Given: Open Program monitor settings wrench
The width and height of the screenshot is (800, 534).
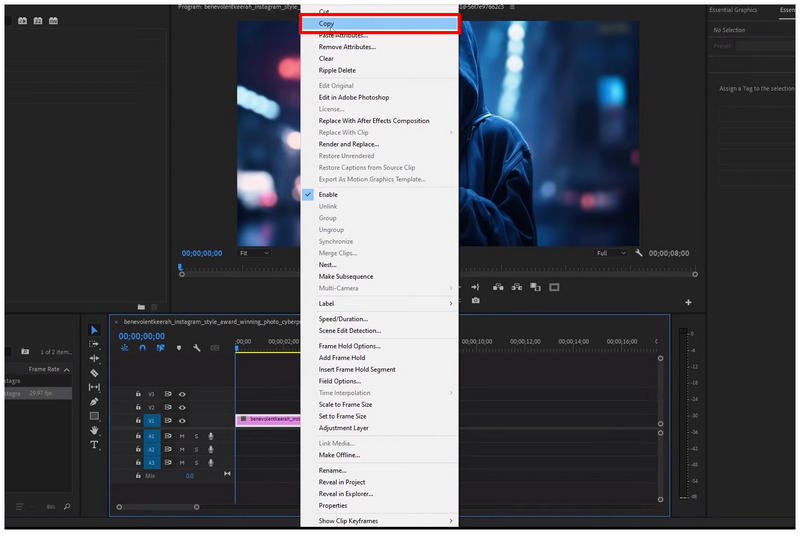Looking at the screenshot, I should pyautogui.click(x=638, y=252).
